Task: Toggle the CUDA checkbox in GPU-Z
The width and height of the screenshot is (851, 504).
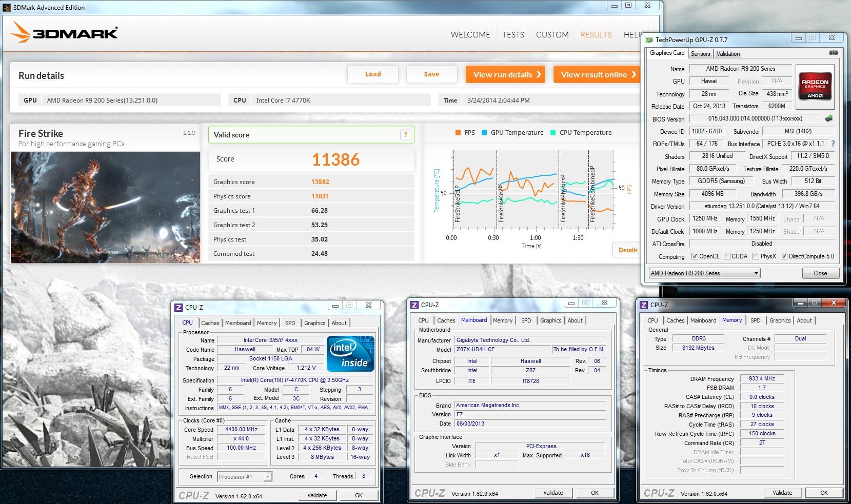Action: click(x=727, y=256)
